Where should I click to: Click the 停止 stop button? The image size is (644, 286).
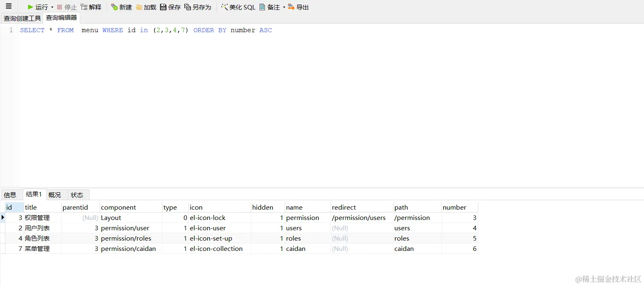(x=67, y=7)
